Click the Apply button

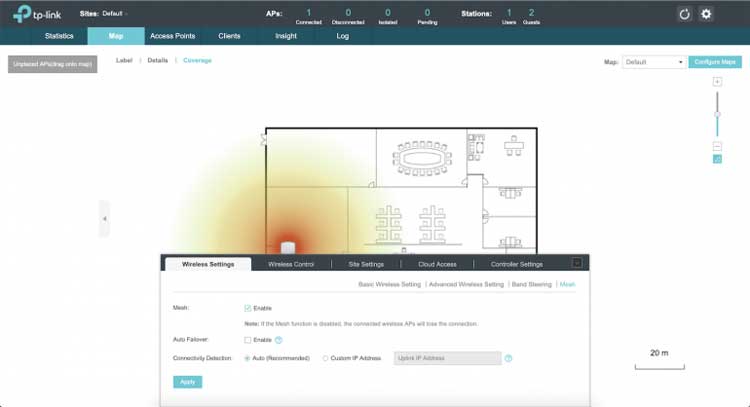click(187, 381)
